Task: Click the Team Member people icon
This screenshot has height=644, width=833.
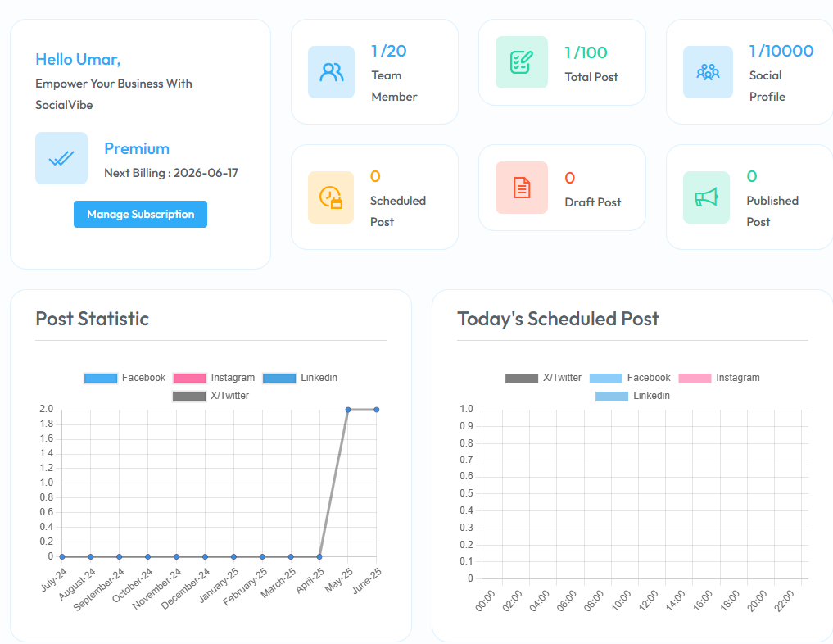Action: [x=331, y=72]
